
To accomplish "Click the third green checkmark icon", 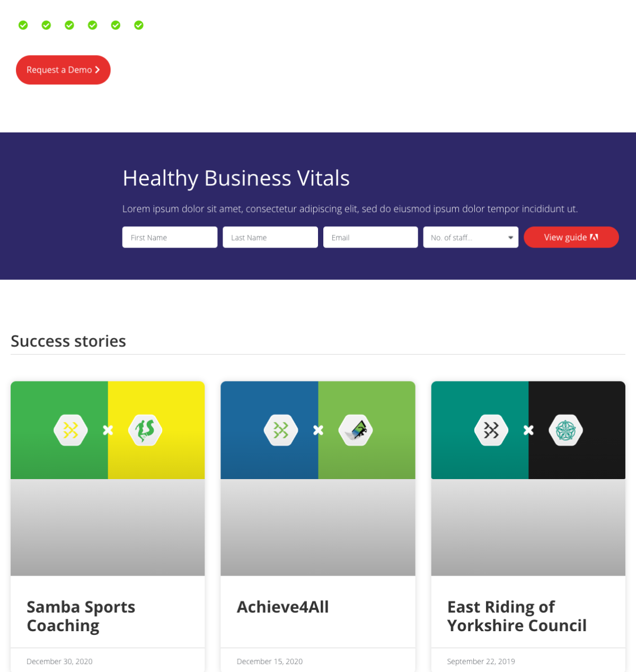I will (x=69, y=25).
